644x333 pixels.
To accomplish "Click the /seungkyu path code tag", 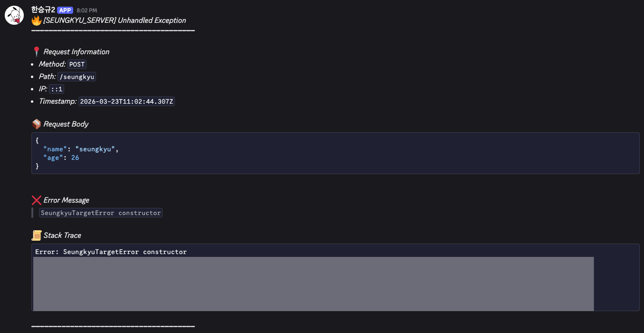I will (x=77, y=77).
